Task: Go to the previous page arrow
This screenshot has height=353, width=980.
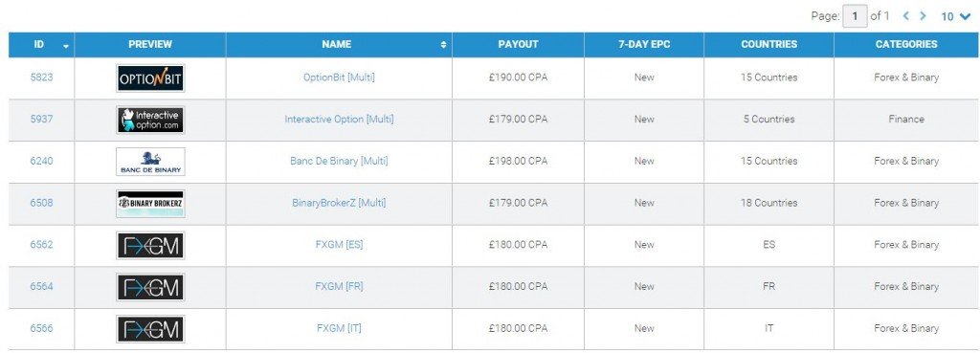Action: 905,16
